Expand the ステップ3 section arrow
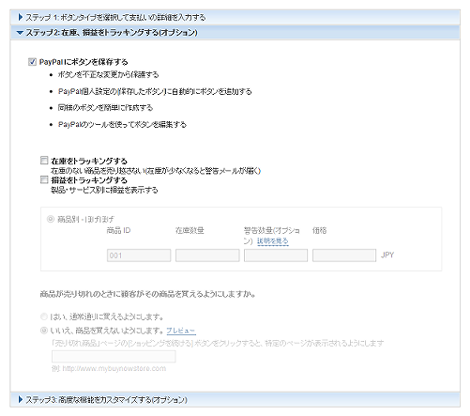 tap(21, 399)
